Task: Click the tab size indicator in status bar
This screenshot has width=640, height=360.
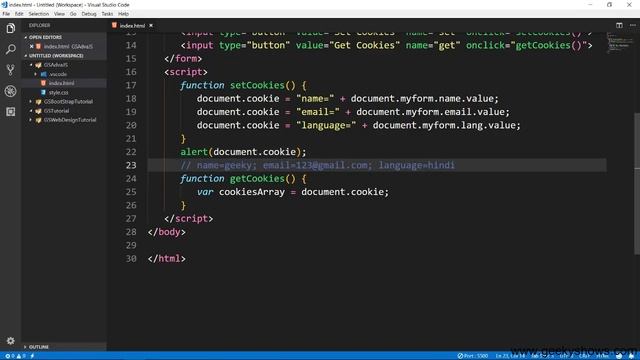Action: click(x=542, y=356)
